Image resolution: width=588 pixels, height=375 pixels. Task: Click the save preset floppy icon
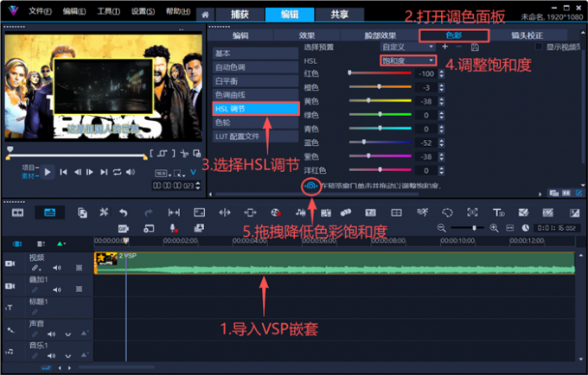pyautogui.click(x=475, y=48)
